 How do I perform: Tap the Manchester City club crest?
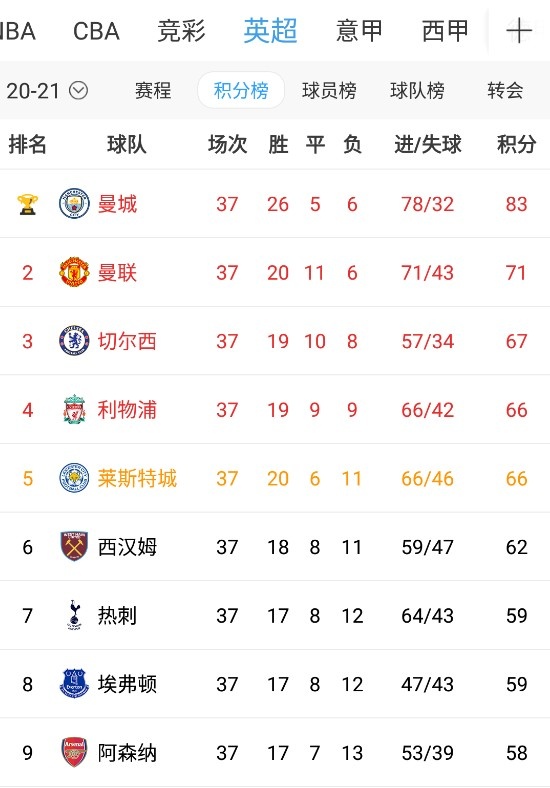click(74, 204)
